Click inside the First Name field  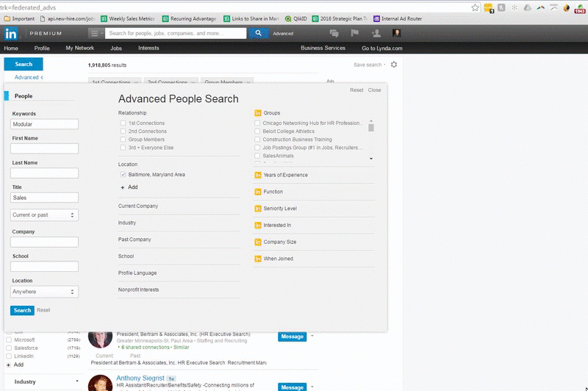coord(44,148)
